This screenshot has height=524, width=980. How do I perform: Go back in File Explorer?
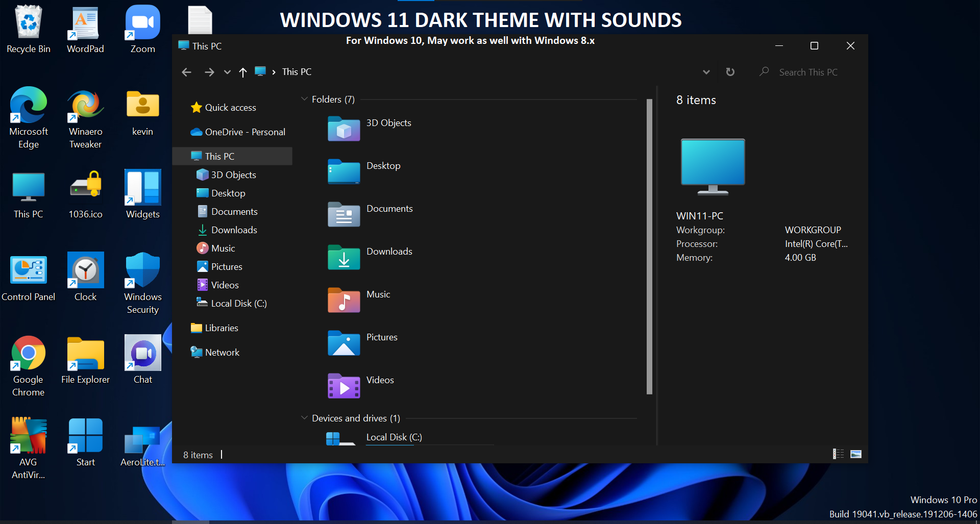(186, 72)
